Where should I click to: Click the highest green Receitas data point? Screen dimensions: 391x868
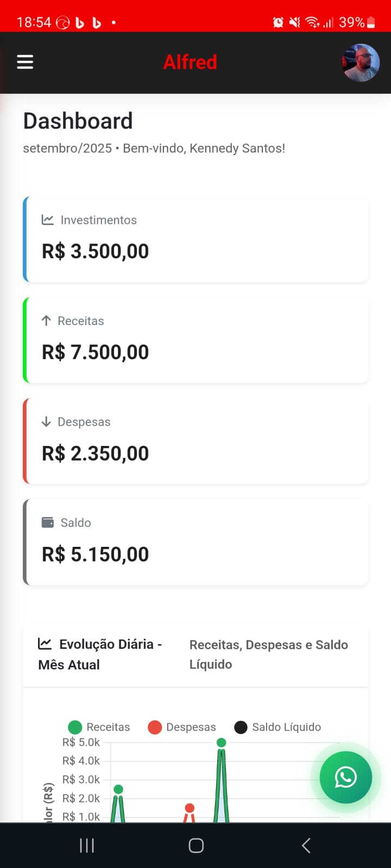tap(221, 742)
